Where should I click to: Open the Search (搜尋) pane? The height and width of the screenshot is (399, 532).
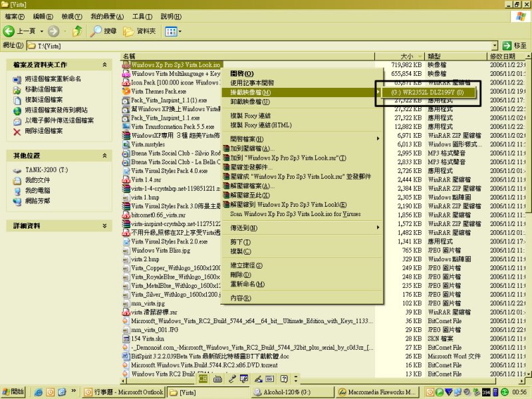pyautogui.click(x=104, y=31)
